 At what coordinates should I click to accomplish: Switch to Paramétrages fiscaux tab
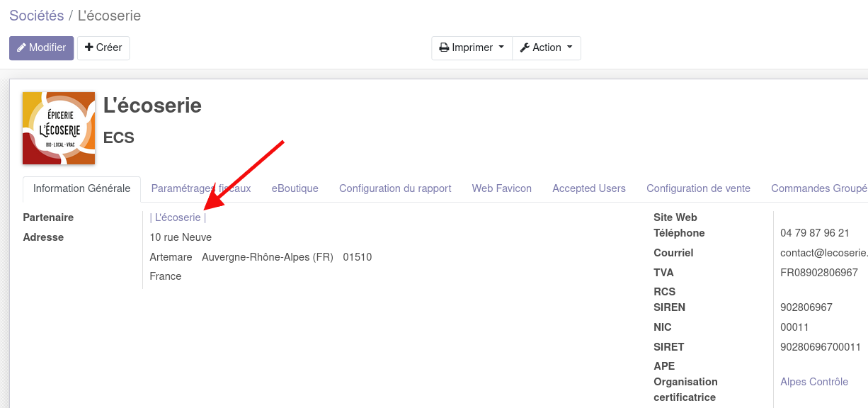(x=201, y=188)
